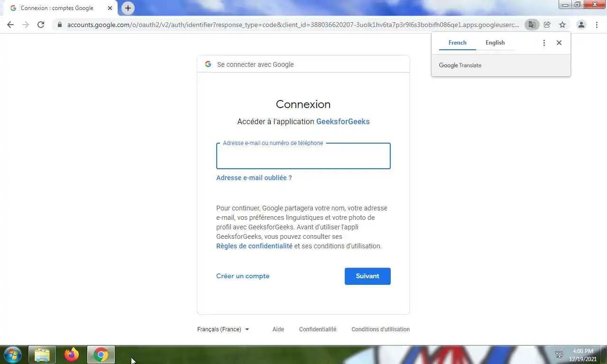Screen dimensions: 607x364
Task: Open Règles de confidentialité link
Action: pyautogui.click(x=254, y=246)
